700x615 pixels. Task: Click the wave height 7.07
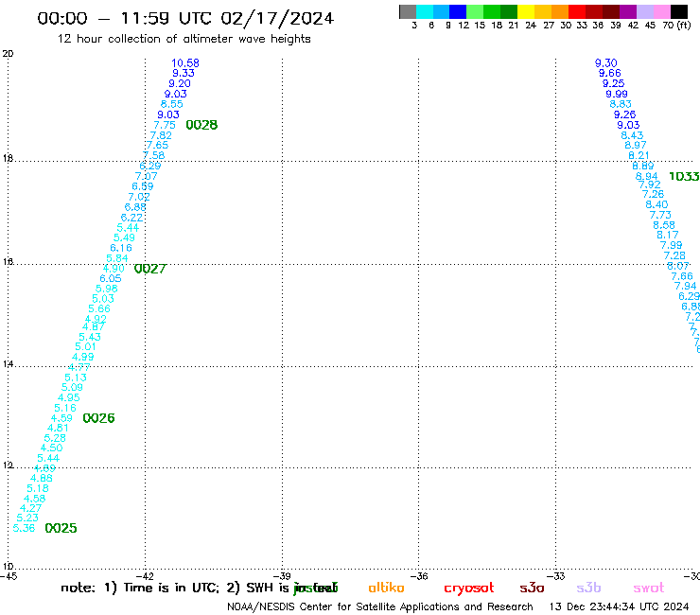[147, 176]
